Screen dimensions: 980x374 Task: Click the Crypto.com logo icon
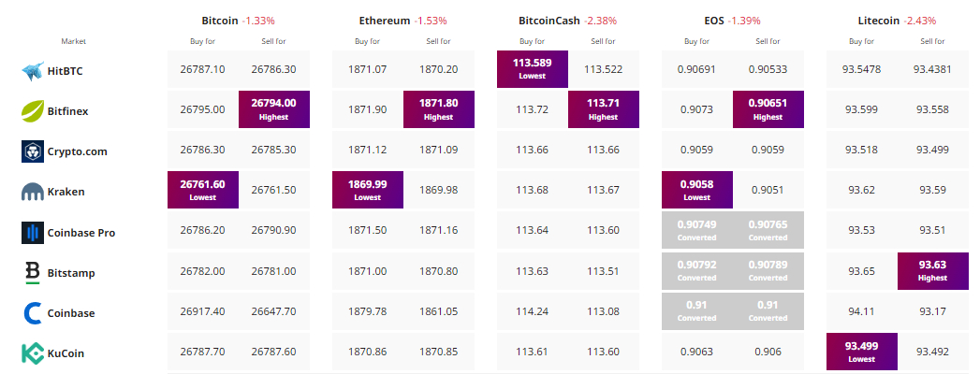tap(33, 151)
